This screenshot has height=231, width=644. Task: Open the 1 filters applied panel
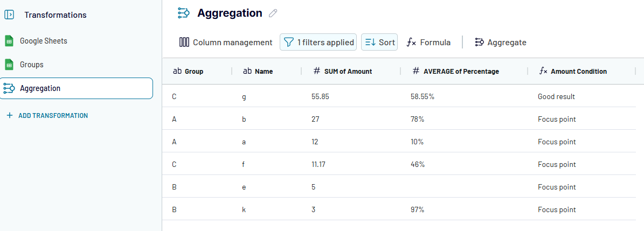click(x=318, y=42)
